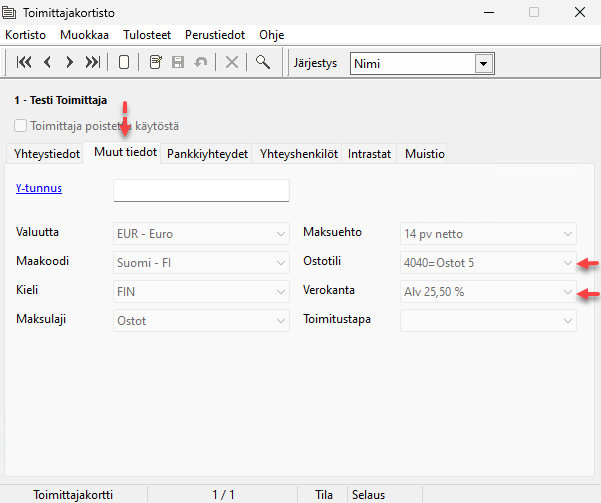Click the Kieli field label
The height and width of the screenshot is (503, 601).
tap(27, 290)
